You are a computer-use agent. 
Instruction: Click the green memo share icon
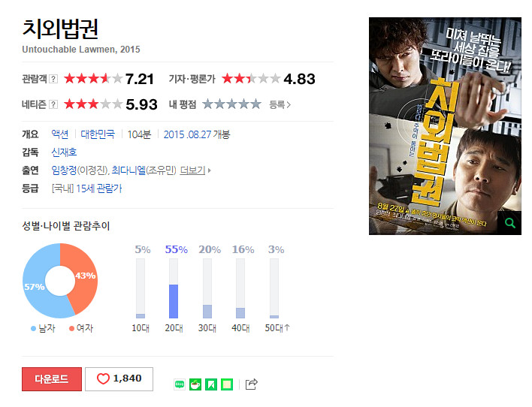[227, 384]
